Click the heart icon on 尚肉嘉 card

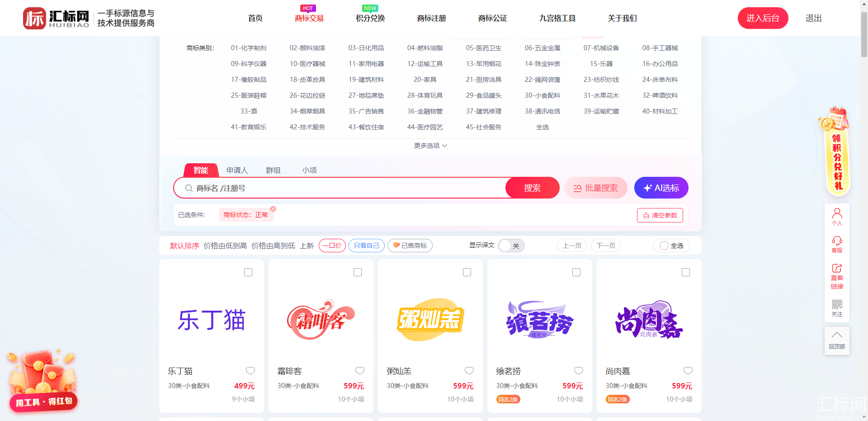pos(688,371)
